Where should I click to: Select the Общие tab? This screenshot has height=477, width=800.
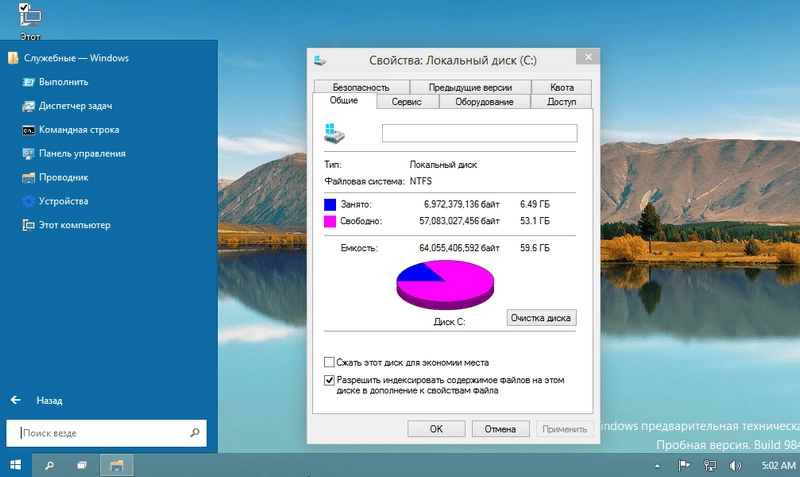click(x=344, y=101)
